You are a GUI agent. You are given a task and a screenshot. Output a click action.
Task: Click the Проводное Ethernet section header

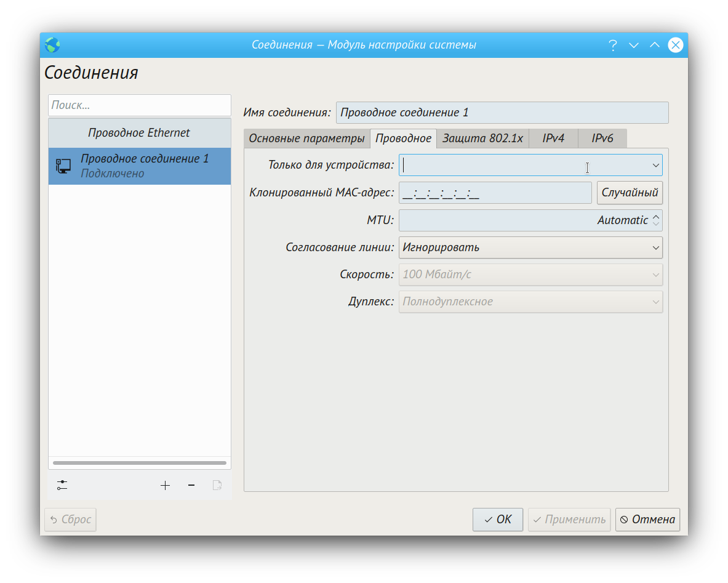pyautogui.click(x=140, y=133)
